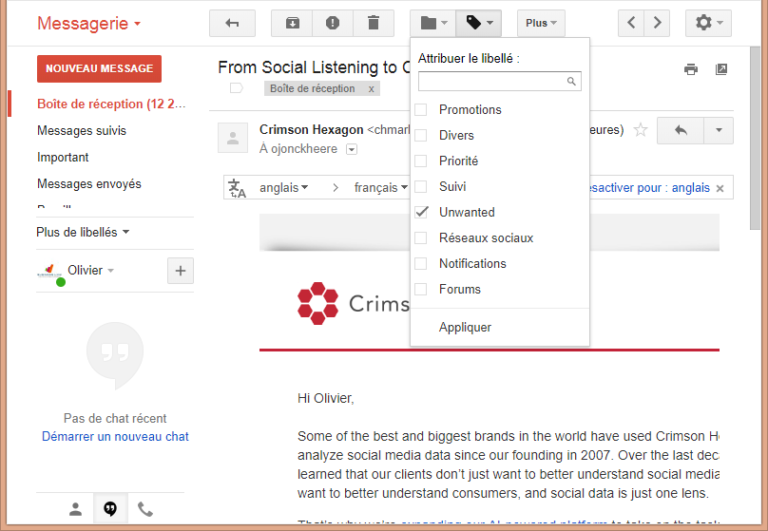This screenshot has height=531, width=768.
Task: Expand Plus de libellés
Action: [x=83, y=232]
